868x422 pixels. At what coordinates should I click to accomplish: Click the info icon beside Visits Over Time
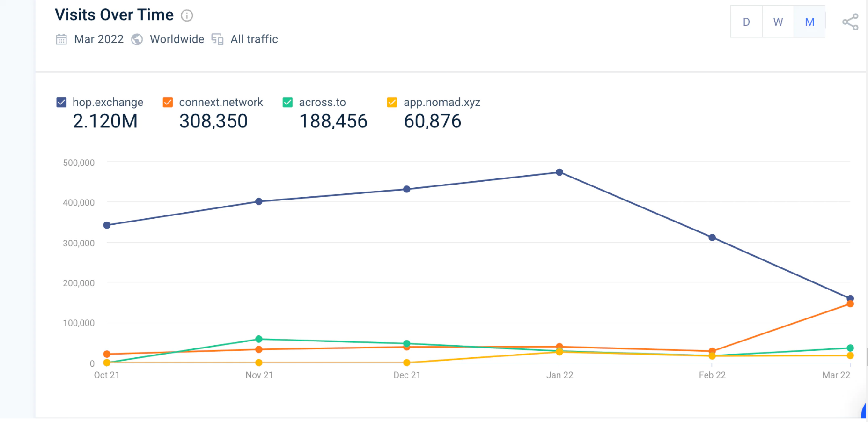tap(187, 16)
